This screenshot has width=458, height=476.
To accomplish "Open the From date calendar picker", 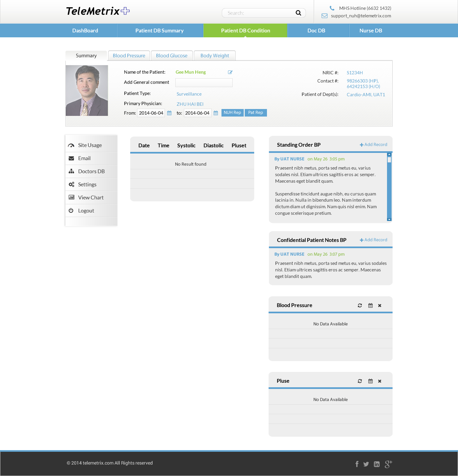I will tap(169, 113).
